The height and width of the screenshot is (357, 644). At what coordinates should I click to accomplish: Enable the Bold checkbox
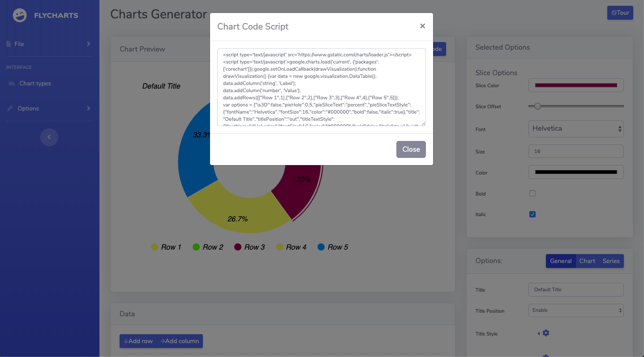[x=532, y=193]
